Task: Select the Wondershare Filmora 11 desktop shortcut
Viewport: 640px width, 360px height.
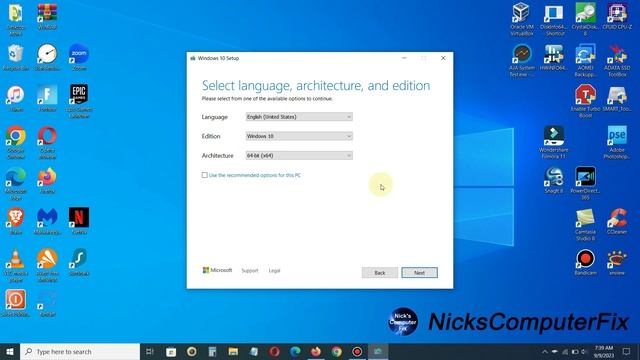Action: (553, 142)
